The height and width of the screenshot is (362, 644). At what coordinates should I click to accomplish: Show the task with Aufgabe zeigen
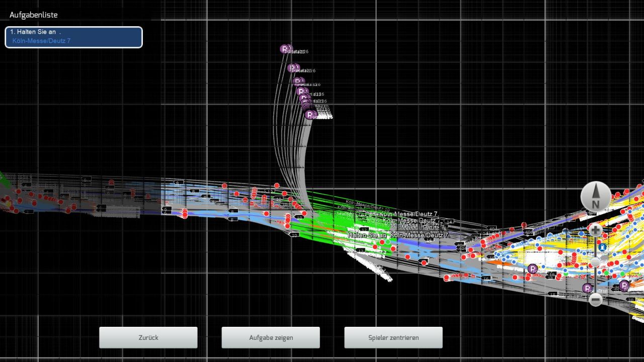tap(271, 337)
